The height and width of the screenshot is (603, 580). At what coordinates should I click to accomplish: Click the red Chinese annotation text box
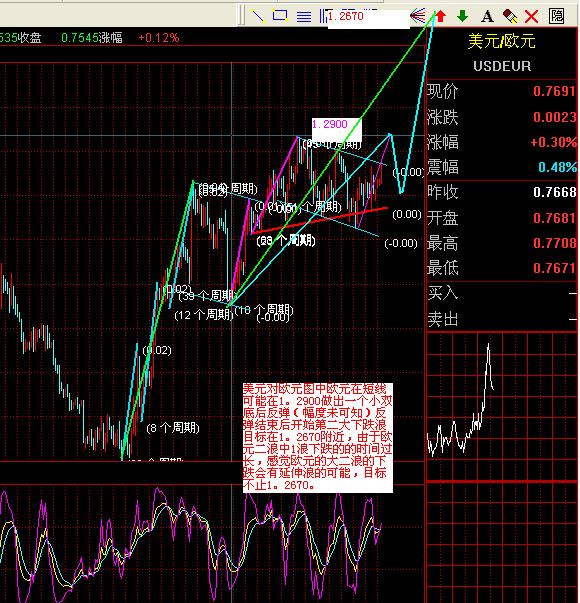click(318, 438)
